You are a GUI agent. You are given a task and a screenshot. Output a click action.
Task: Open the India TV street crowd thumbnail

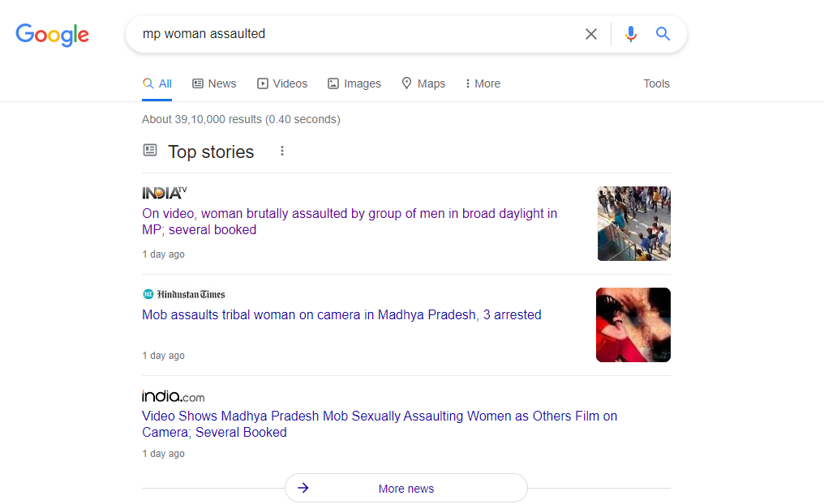(x=633, y=224)
